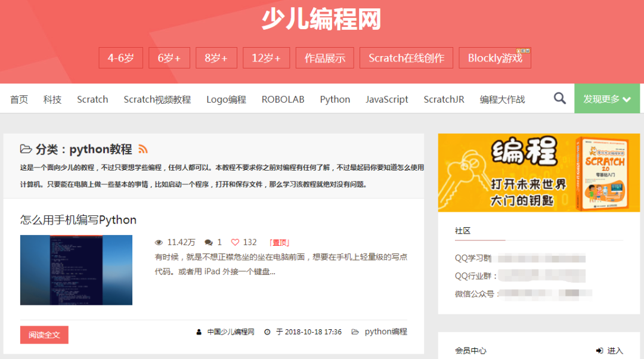This screenshot has height=359, width=644.
Task: Click the 2018-10-18 17:36 date
Action: coord(313,332)
